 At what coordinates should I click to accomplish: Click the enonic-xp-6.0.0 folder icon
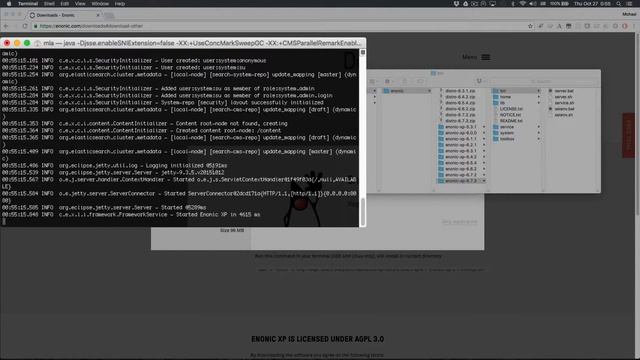[441, 133]
